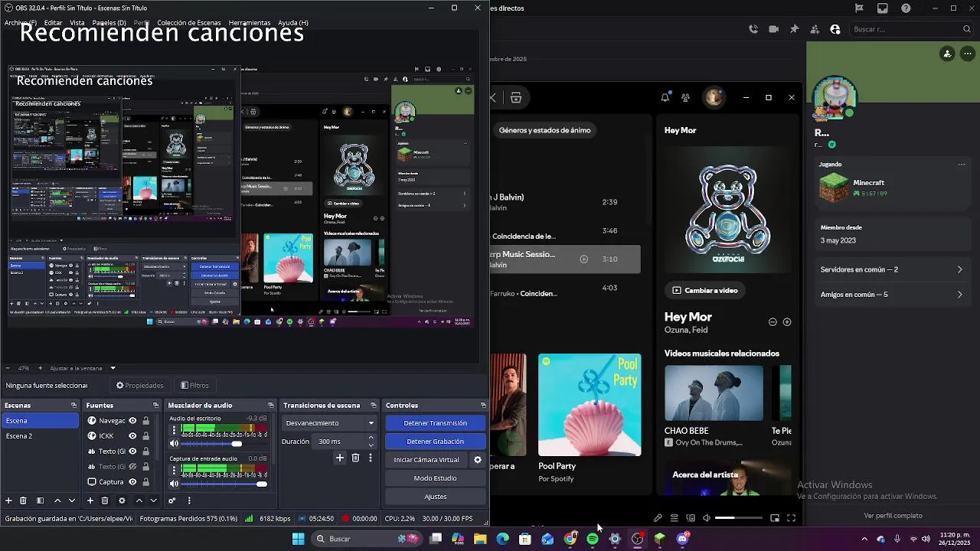Move scene up in Escenas panel
Screen dimensions: 980x551
pyautogui.click(x=57, y=500)
